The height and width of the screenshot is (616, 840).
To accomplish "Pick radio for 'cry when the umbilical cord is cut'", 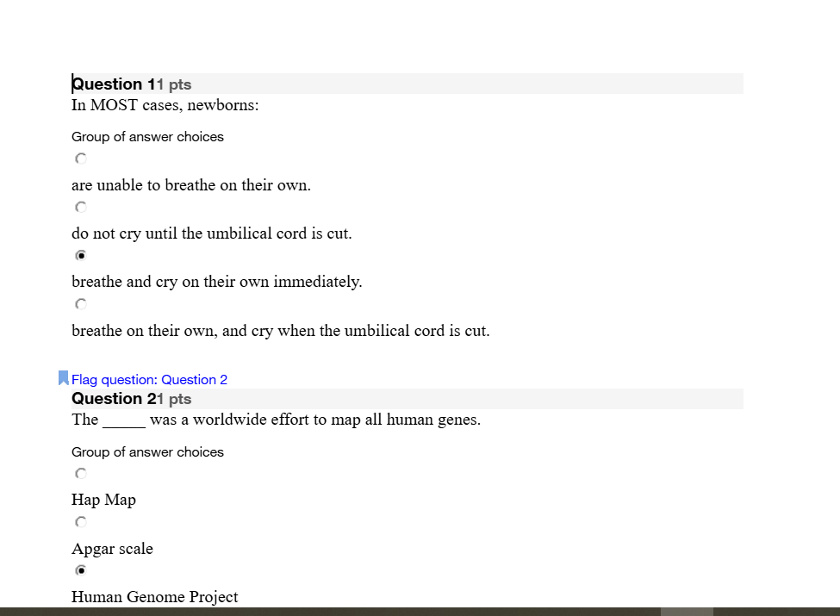I will tap(81, 304).
